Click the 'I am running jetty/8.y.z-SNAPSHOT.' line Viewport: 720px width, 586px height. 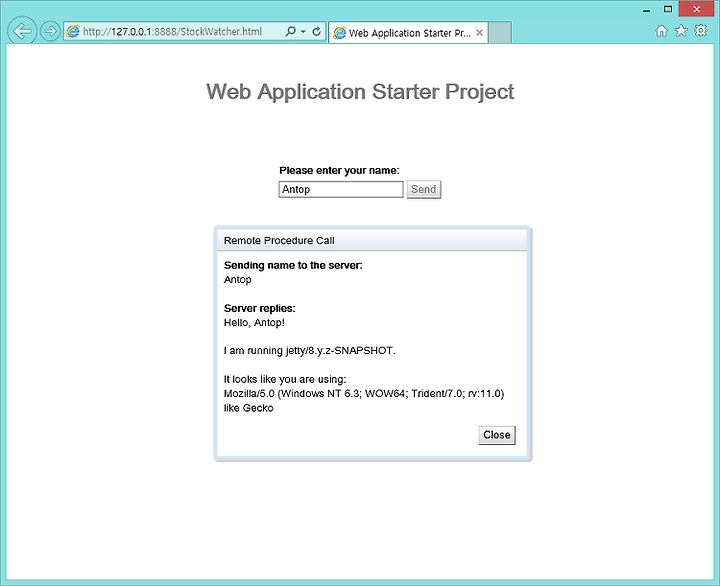[x=309, y=350]
